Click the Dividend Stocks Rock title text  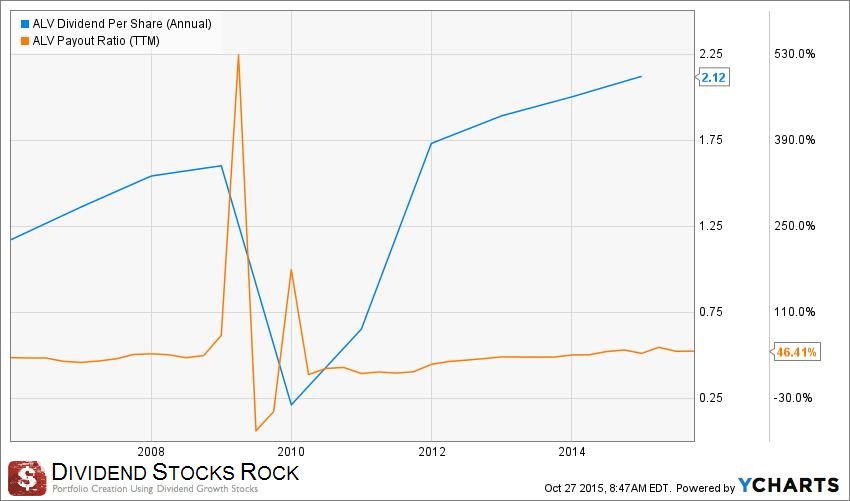click(x=175, y=471)
